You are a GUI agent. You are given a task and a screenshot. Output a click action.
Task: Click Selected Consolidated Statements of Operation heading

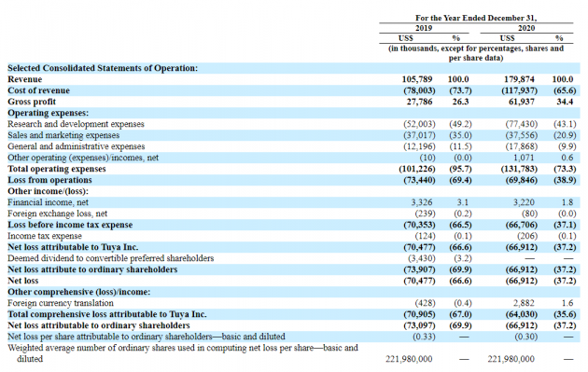103,68
